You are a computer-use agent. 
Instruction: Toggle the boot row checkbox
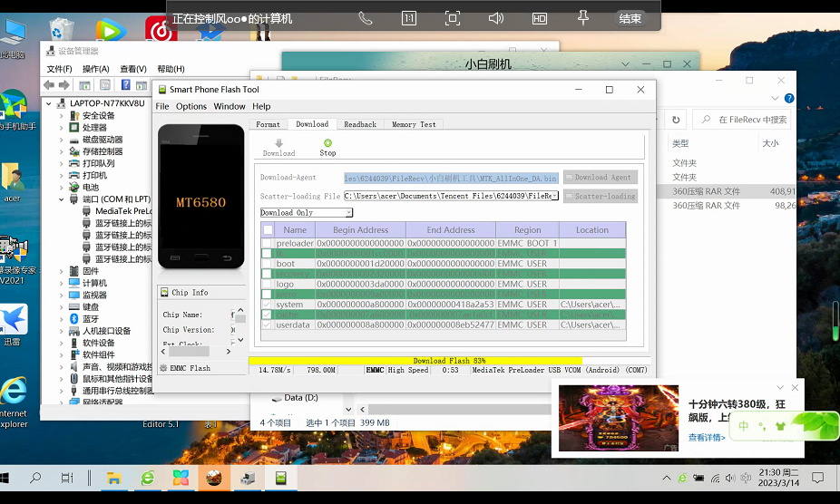point(267,264)
